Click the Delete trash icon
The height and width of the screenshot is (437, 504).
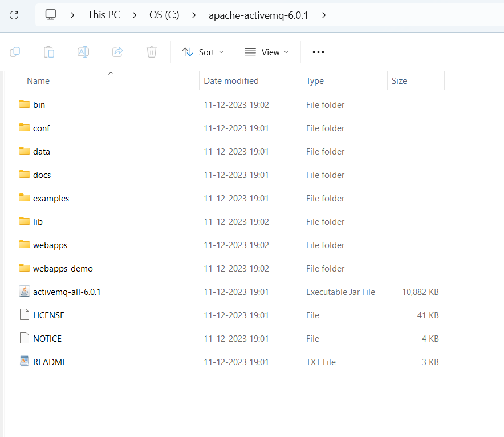pyautogui.click(x=152, y=52)
